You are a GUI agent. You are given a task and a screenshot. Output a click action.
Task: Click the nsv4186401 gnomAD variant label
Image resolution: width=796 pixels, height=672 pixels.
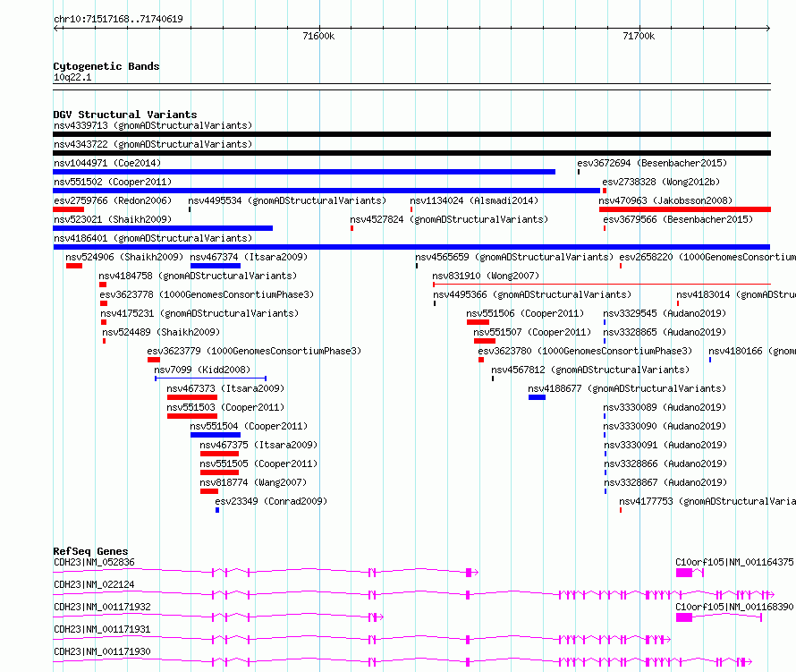[x=153, y=238]
